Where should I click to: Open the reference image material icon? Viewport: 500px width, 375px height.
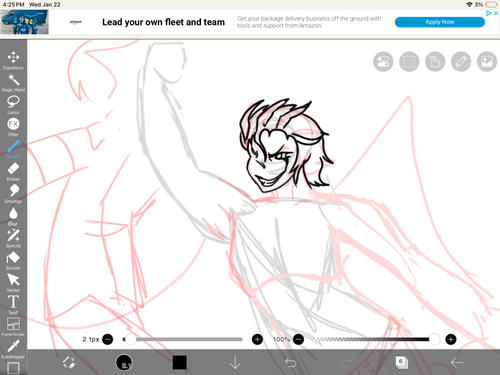[x=487, y=62]
